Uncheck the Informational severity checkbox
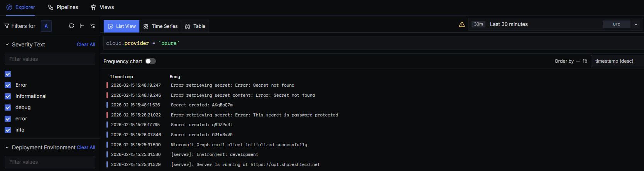The height and width of the screenshot is (171, 644). tap(8, 96)
